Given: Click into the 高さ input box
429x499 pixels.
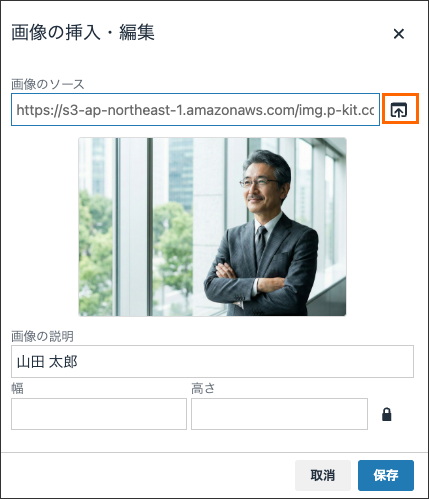Looking at the screenshot, I should pos(279,414).
